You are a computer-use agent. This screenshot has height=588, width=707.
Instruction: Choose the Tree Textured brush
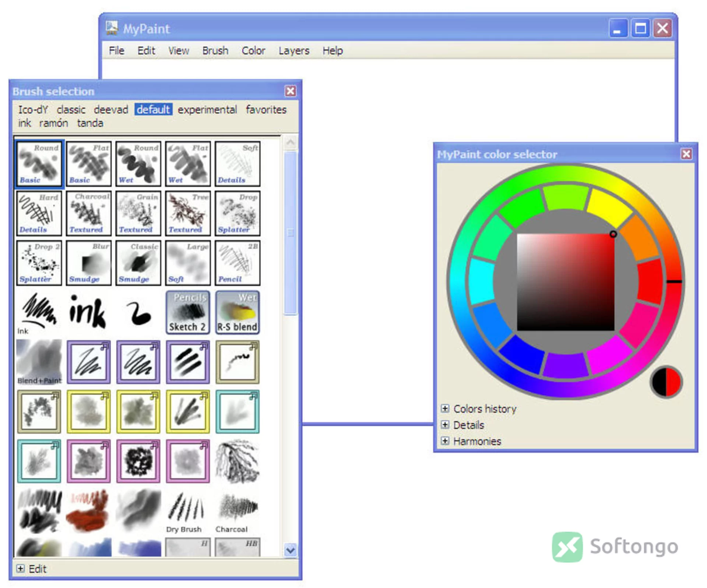click(x=188, y=213)
